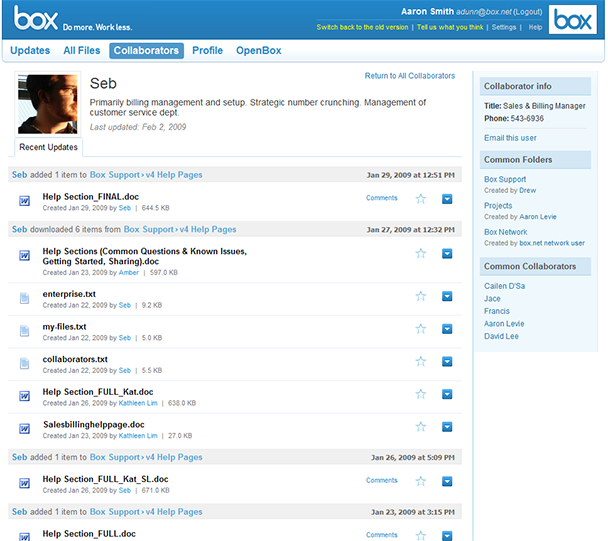Select the Collaborators tab

(x=146, y=51)
